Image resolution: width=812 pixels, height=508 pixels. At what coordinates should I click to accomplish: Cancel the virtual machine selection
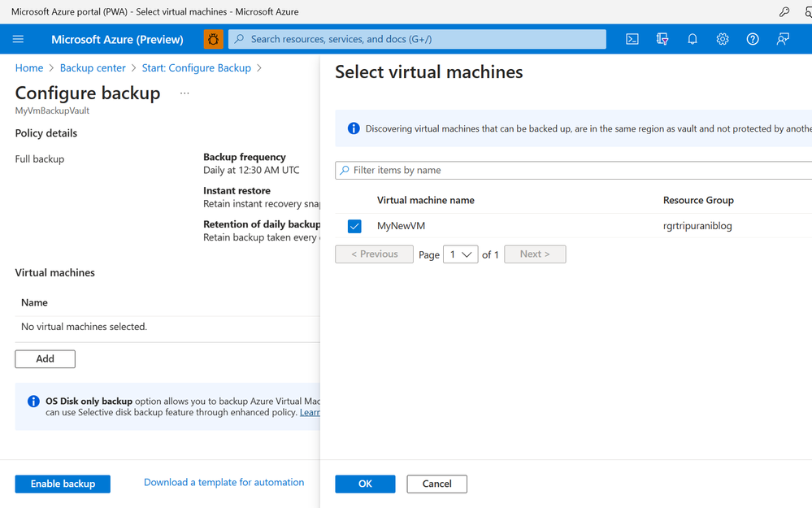(436, 484)
